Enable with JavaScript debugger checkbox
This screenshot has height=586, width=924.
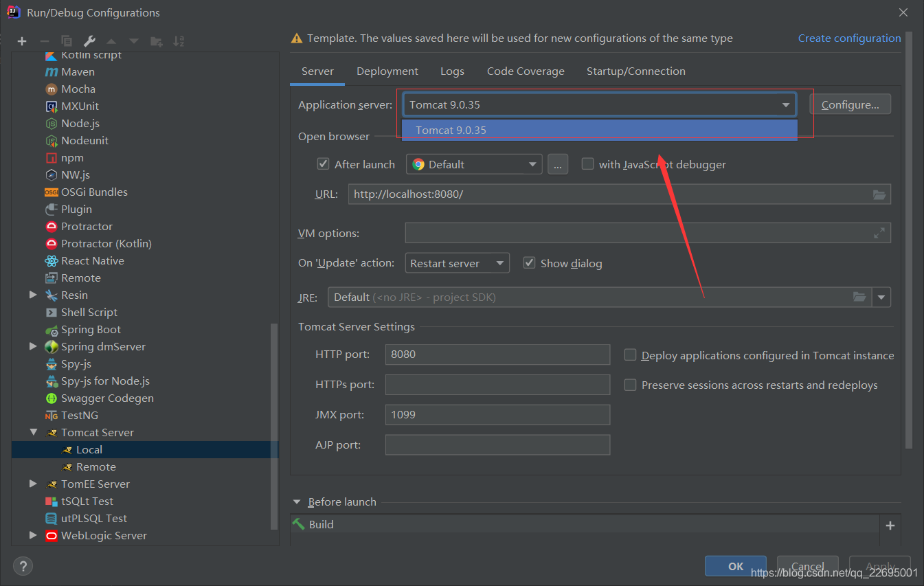(x=587, y=164)
